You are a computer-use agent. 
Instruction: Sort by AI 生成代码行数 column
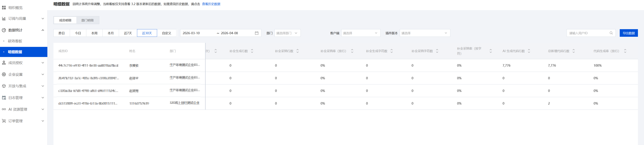tap(529, 51)
